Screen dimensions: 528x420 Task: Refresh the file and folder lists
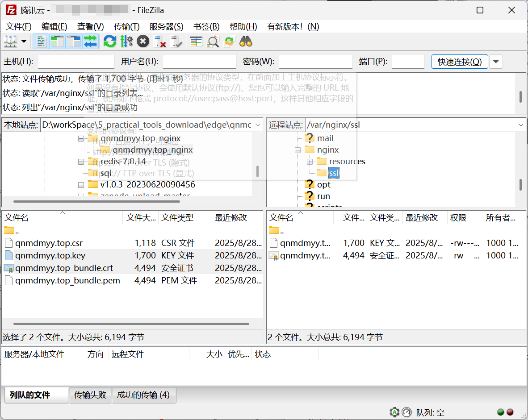109,42
